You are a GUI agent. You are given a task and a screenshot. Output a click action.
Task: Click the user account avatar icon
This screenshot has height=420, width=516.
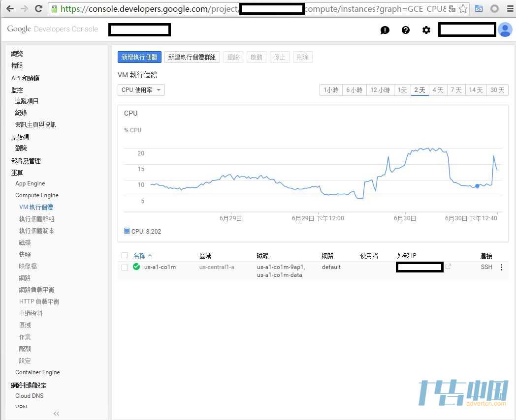click(x=505, y=30)
